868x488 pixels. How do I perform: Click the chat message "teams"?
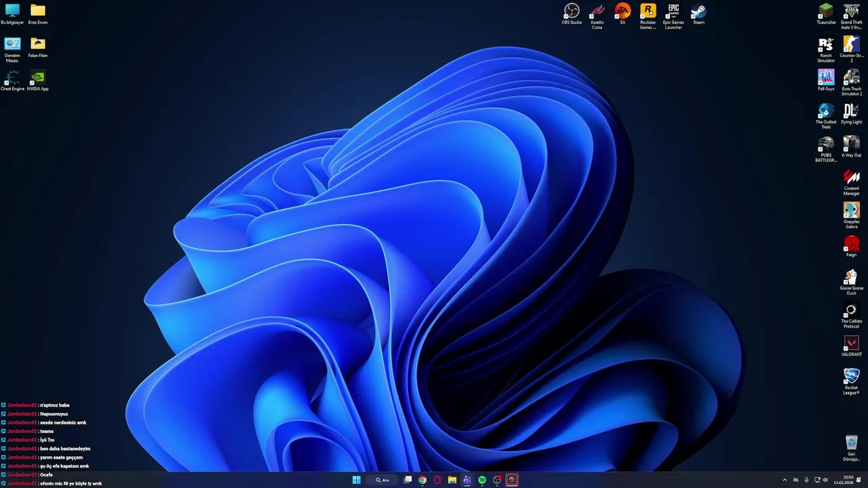(47, 431)
